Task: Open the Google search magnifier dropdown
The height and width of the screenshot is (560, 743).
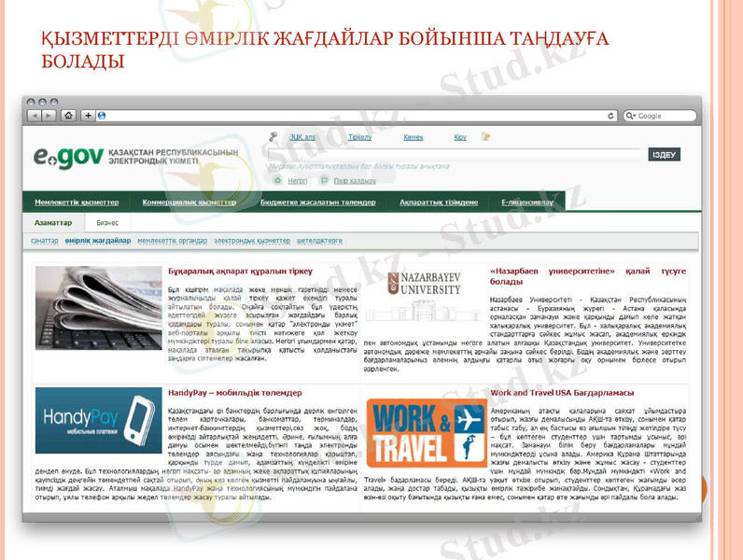Action: tap(631, 116)
